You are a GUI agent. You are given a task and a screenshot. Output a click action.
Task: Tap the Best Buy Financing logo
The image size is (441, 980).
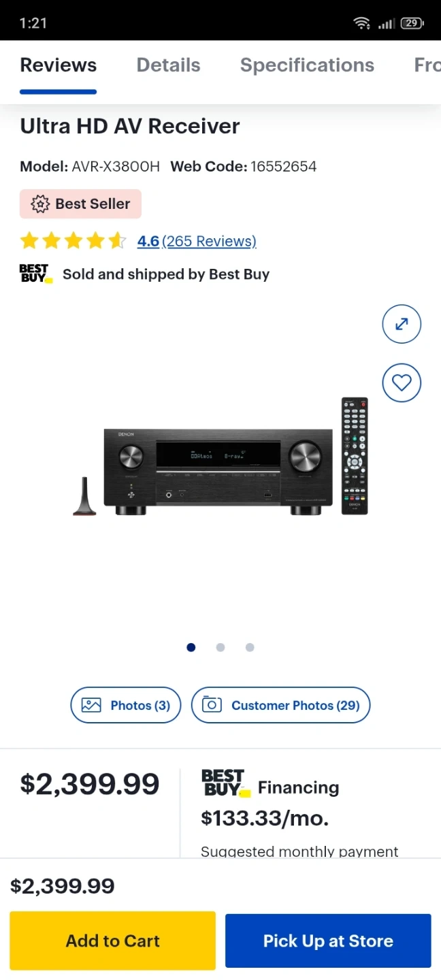coord(226,783)
